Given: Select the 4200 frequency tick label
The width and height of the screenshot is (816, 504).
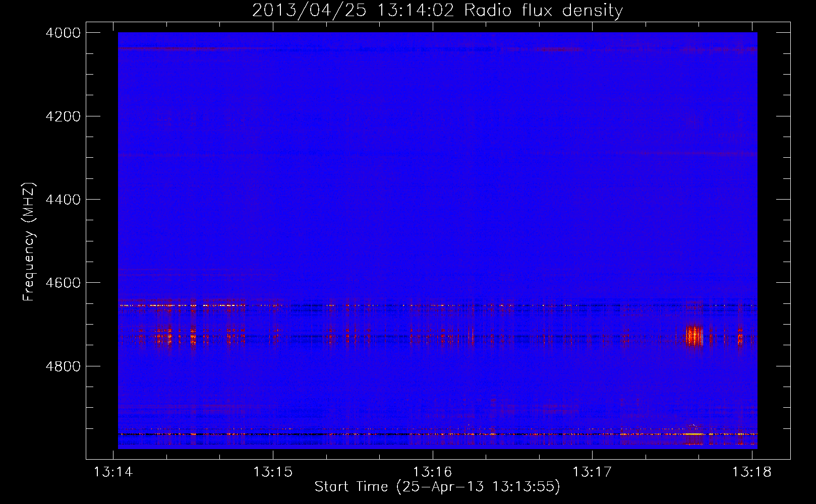Looking at the screenshot, I should pos(63,116).
